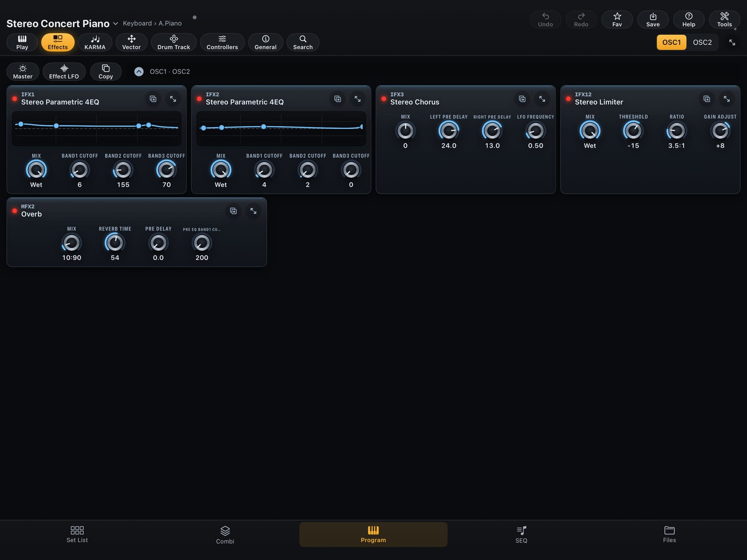747x560 pixels.
Task: Open preset library for IFX3 Stereo Chorus
Action: pos(522,99)
